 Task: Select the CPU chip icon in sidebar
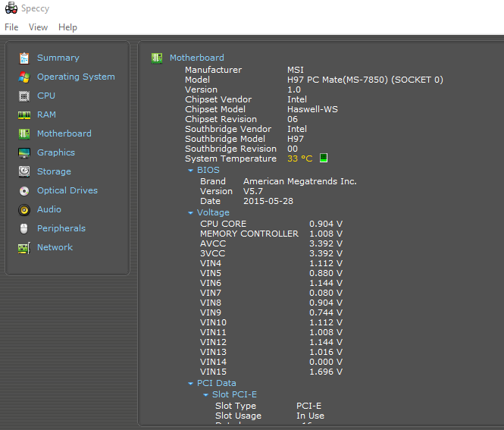click(23, 96)
